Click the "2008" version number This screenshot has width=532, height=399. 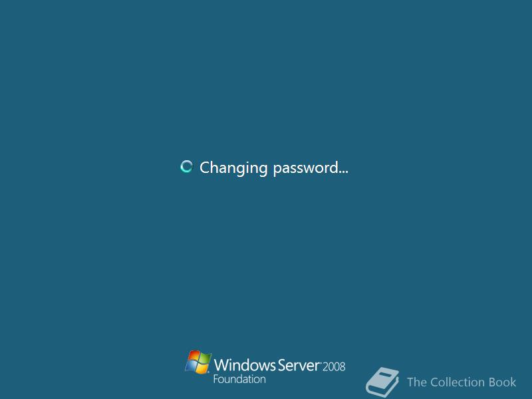pos(334,367)
